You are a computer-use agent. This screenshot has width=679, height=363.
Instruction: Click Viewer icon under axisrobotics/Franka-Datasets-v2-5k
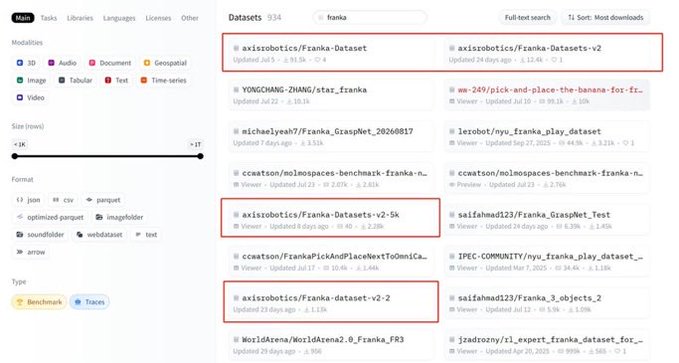click(236, 226)
